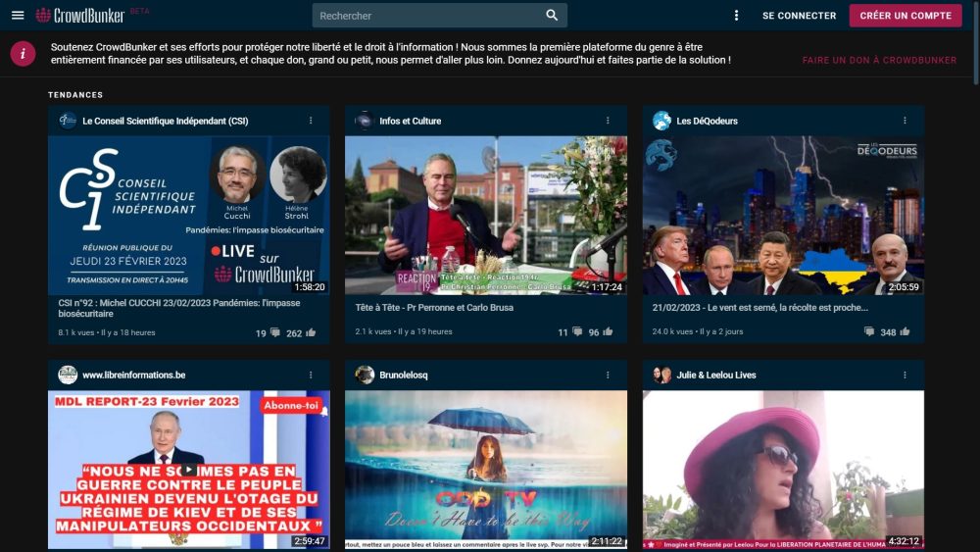Click the Brunolelosq channel avatar
The height and width of the screenshot is (552, 980).
point(365,375)
